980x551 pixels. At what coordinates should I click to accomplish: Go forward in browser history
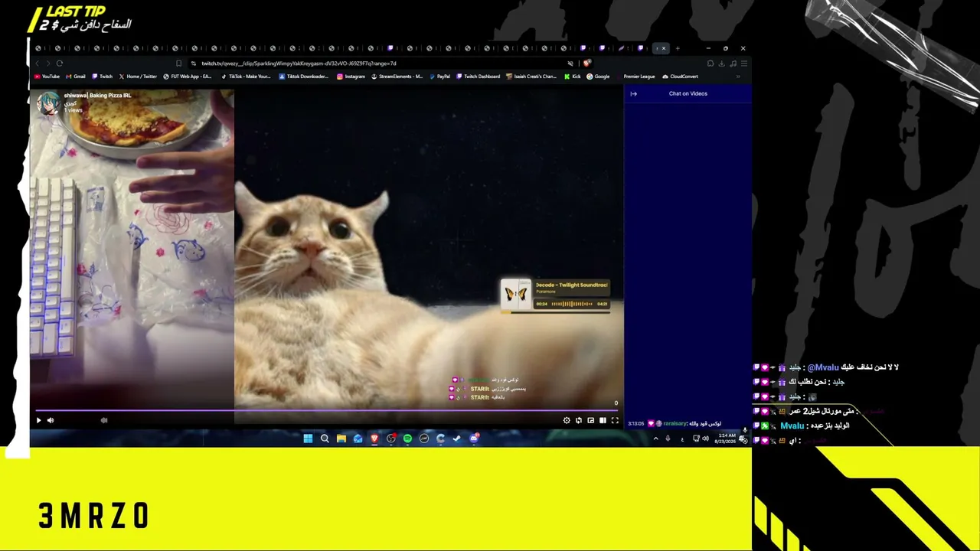pyautogui.click(x=47, y=64)
